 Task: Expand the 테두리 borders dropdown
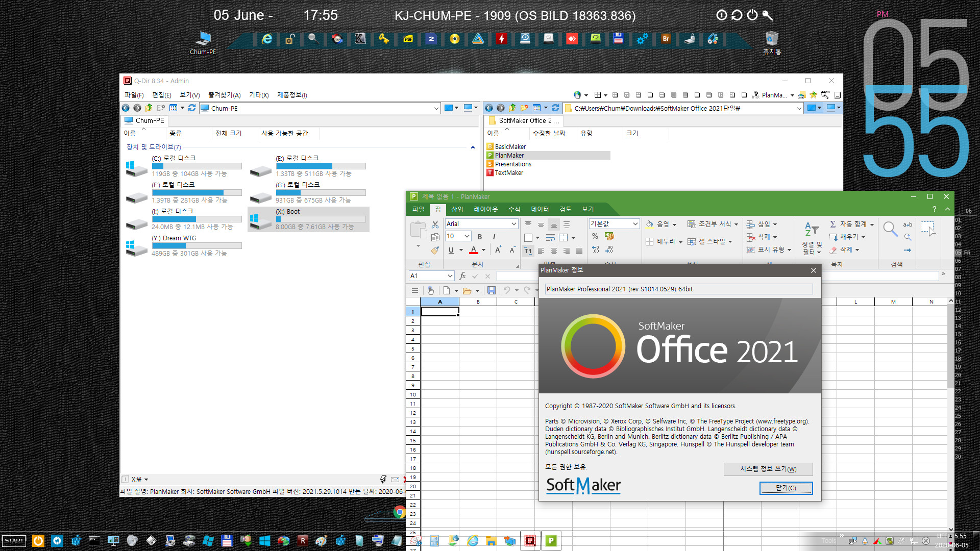680,242
